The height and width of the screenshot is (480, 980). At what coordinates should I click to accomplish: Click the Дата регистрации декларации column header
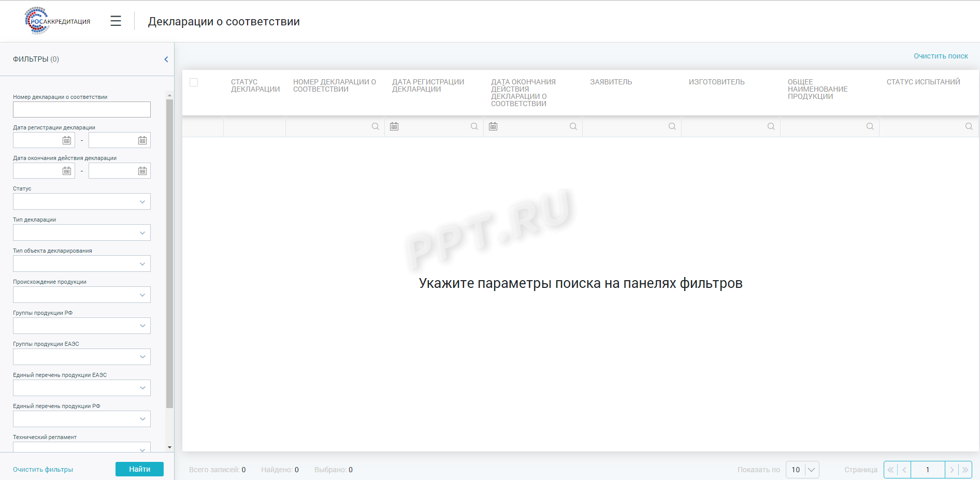428,85
